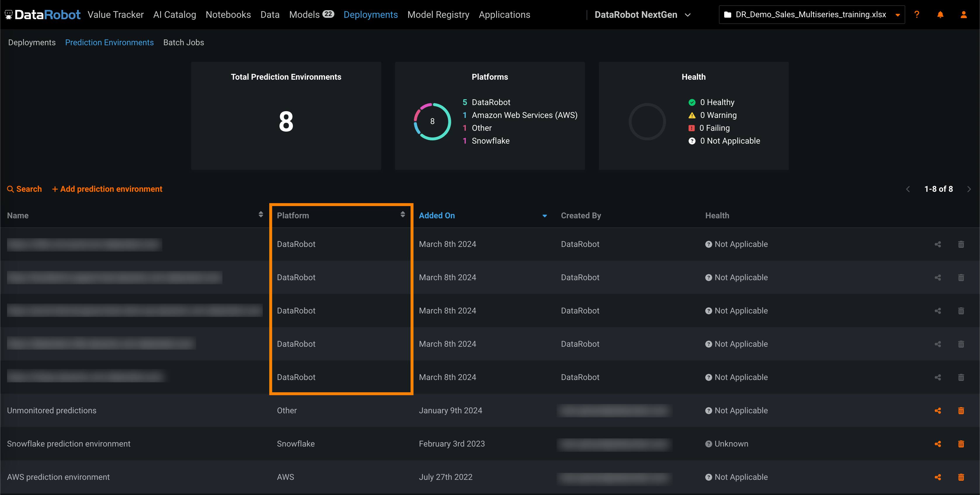
Task: Switch to the Batch Jobs tab
Action: pos(183,43)
